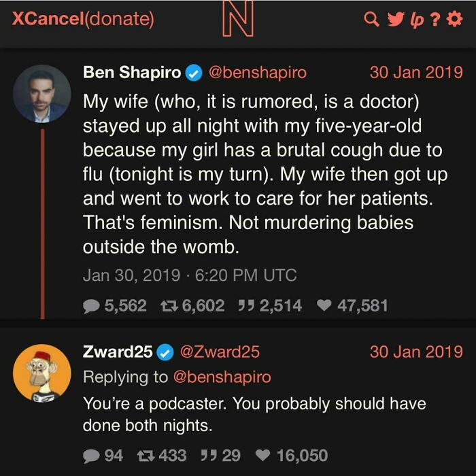Click @benshapiro in Replying to line

[x=222, y=377]
